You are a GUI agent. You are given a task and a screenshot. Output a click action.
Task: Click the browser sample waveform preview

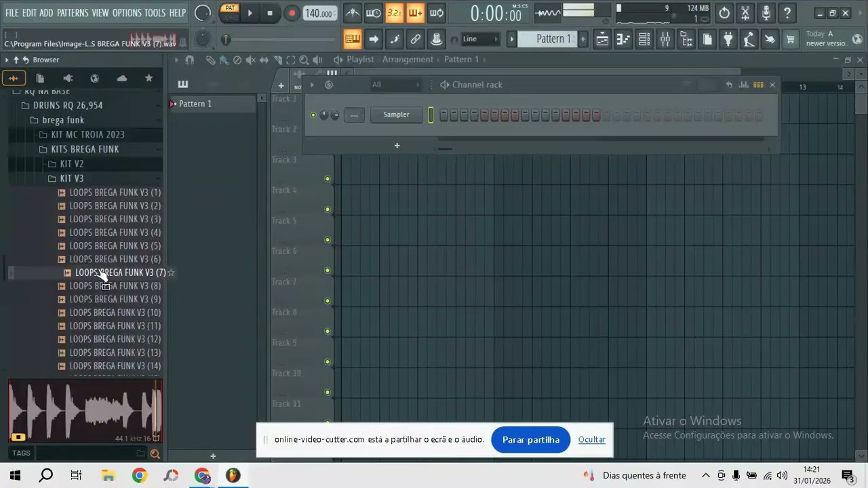click(x=85, y=411)
